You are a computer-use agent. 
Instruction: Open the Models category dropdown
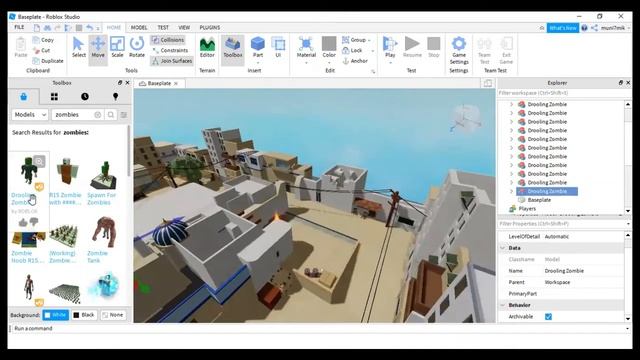point(30,115)
